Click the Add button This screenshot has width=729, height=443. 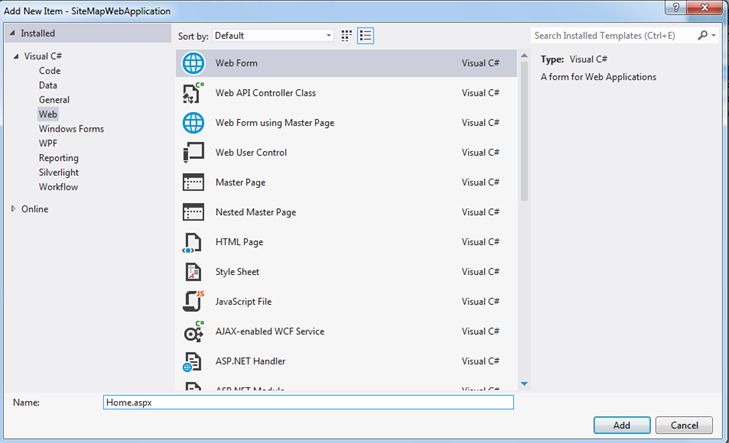point(622,425)
